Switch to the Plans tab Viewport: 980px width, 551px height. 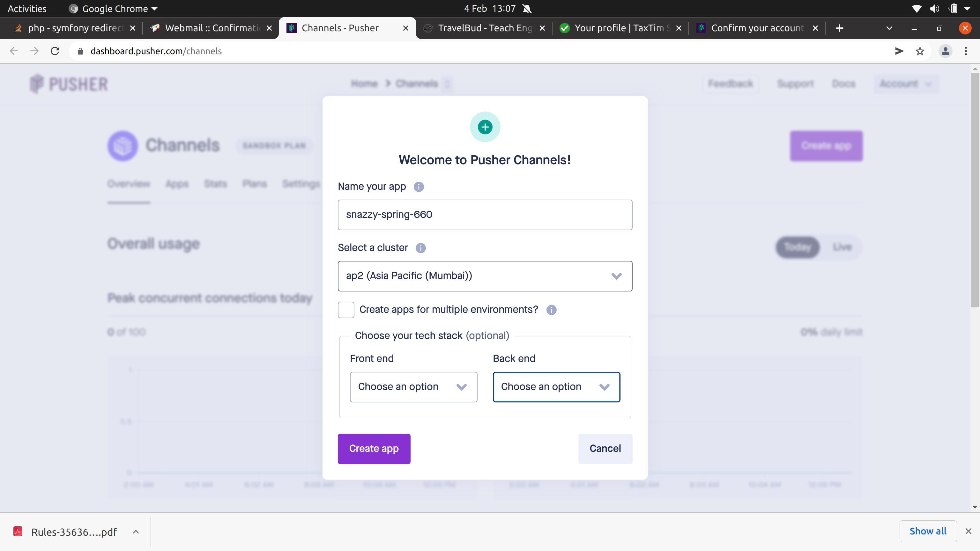coord(255,184)
